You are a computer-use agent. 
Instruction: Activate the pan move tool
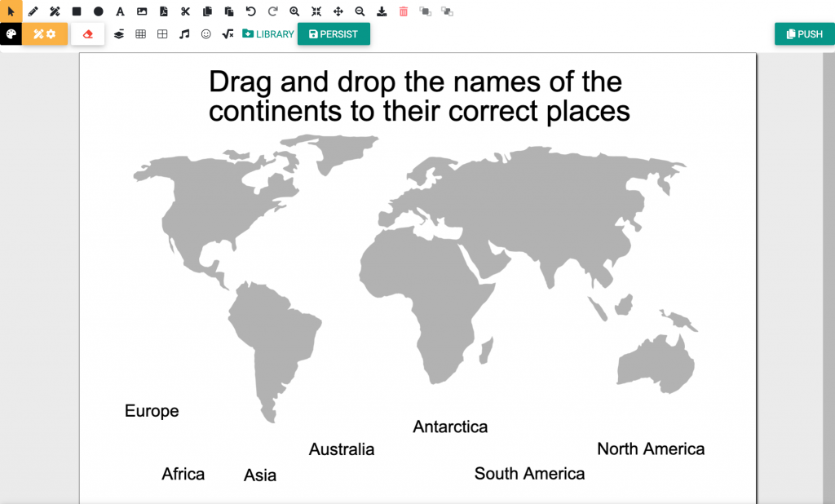pos(338,11)
